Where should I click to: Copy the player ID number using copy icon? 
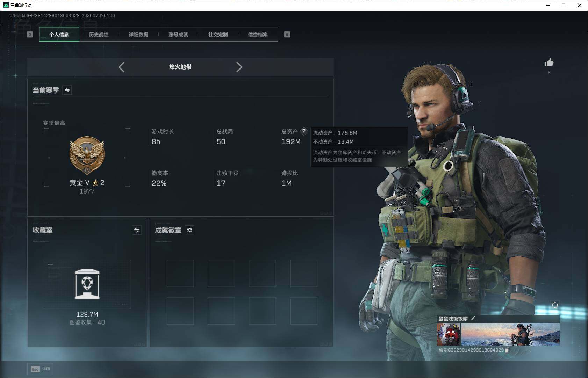[x=507, y=350]
